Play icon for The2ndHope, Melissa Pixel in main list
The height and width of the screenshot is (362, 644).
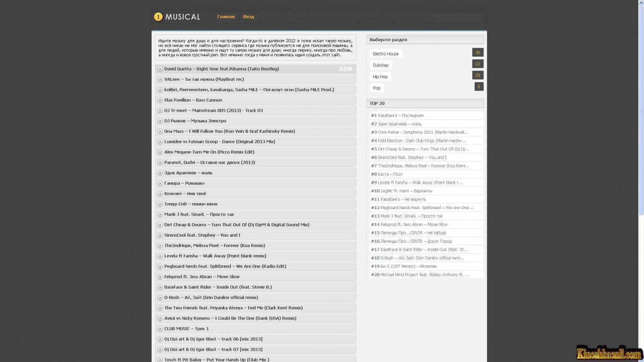point(160,246)
